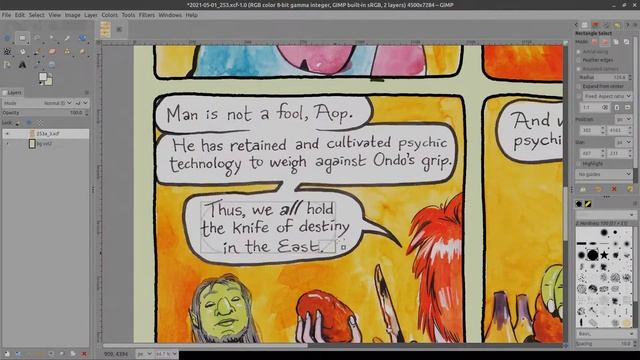This screenshot has height=360, width=640.
Task: Toggle the Rounded corners checkbox
Action: [578, 69]
